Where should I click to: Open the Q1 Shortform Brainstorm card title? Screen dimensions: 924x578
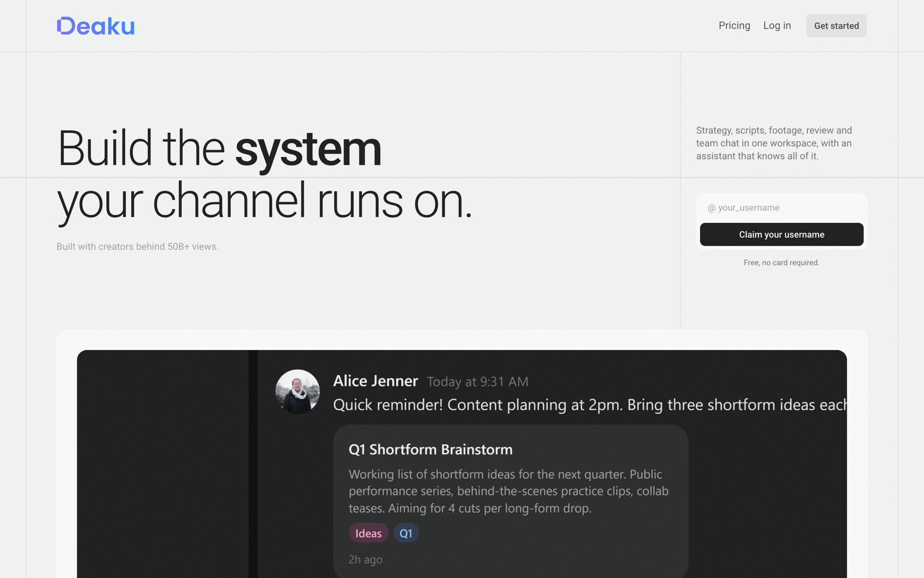tap(430, 449)
